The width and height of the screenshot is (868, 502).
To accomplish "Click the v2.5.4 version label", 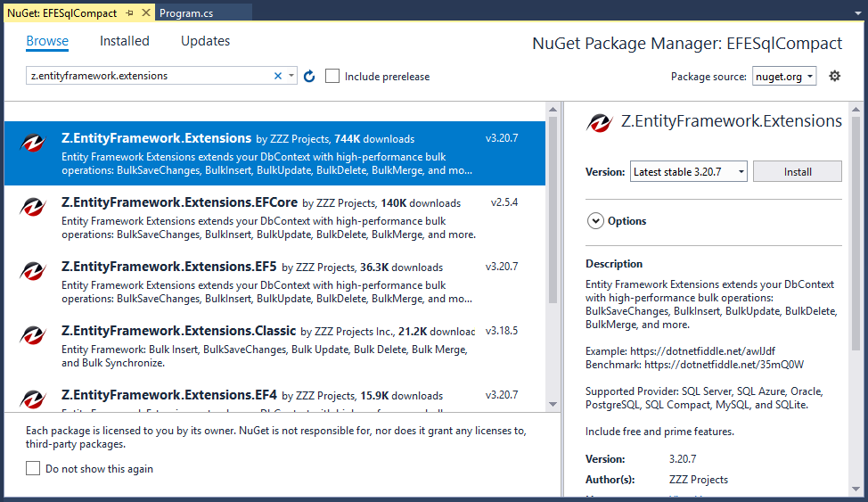I will [504, 202].
